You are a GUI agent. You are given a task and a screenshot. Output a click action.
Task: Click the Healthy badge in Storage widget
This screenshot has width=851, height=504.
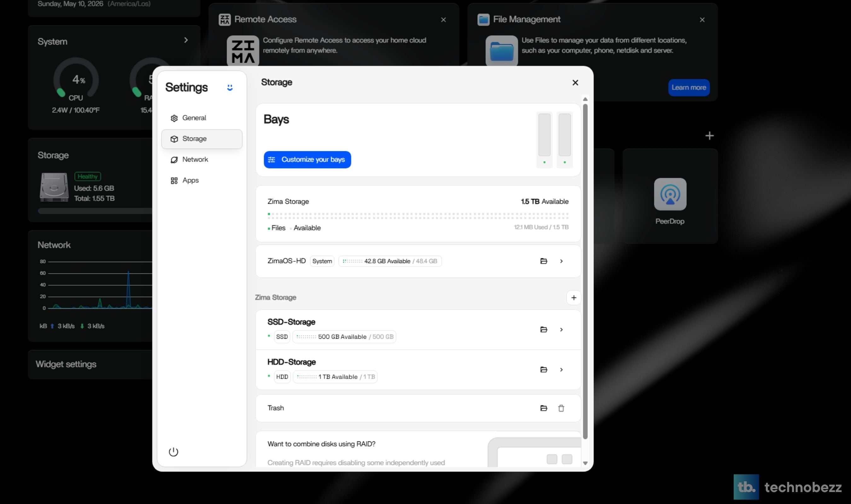point(87,176)
